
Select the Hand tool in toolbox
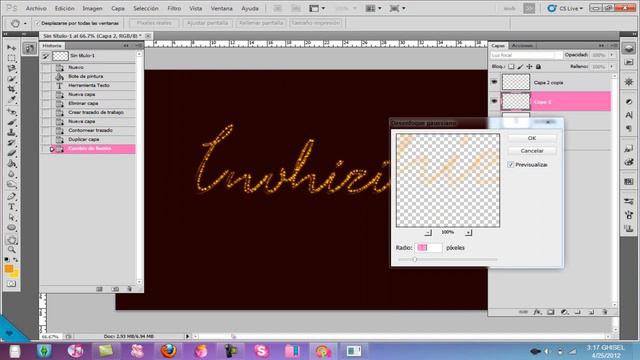point(11,239)
